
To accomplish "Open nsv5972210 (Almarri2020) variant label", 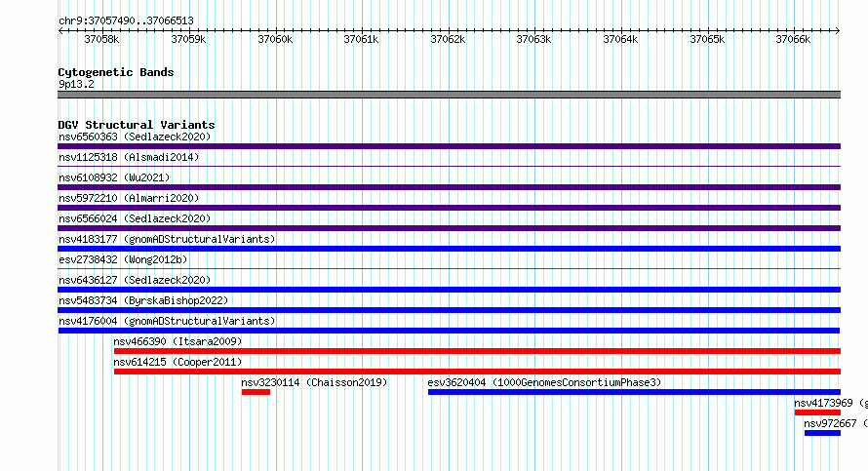I will point(129,198).
